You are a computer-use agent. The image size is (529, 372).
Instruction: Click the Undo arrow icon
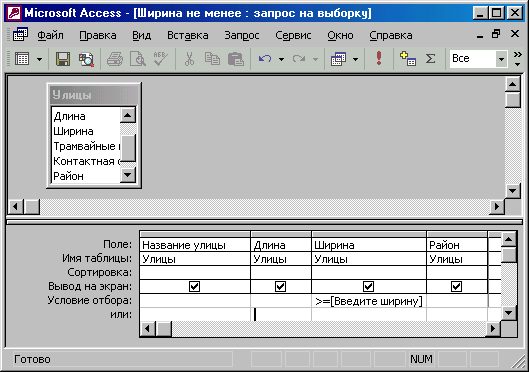coord(265,59)
